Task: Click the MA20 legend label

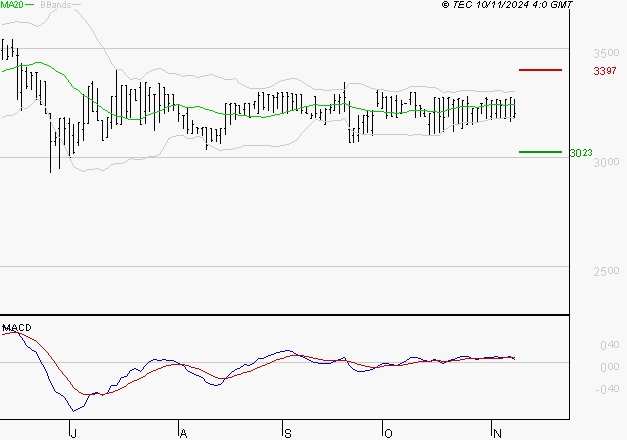Action: pos(12,5)
